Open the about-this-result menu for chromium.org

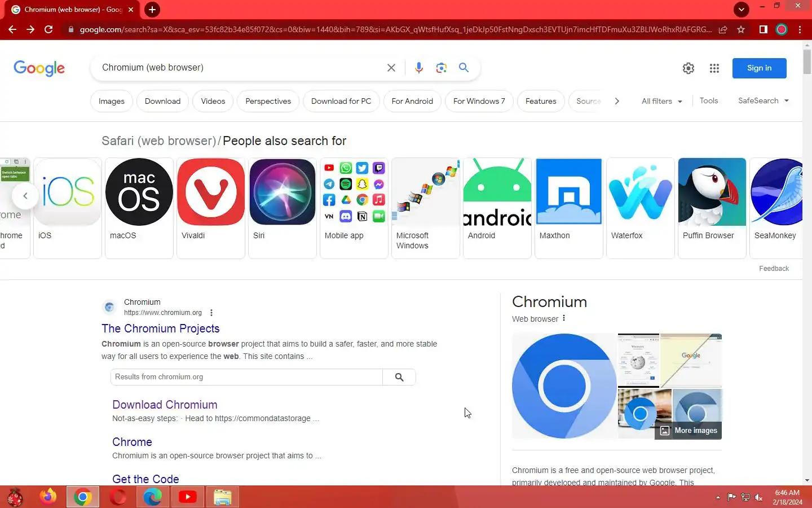pyautogui.click(x=211, y=313)
